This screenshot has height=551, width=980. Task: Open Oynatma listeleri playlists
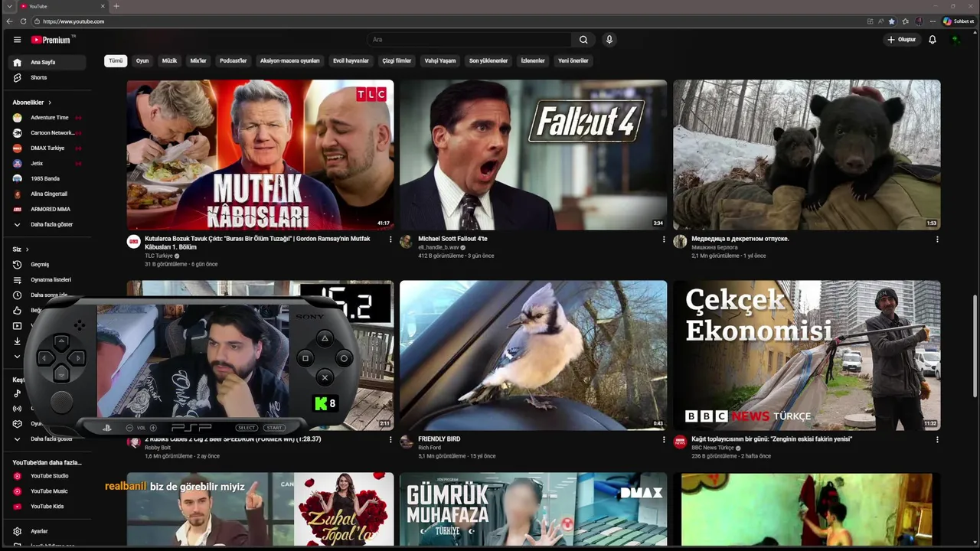(x=47, y=279)
